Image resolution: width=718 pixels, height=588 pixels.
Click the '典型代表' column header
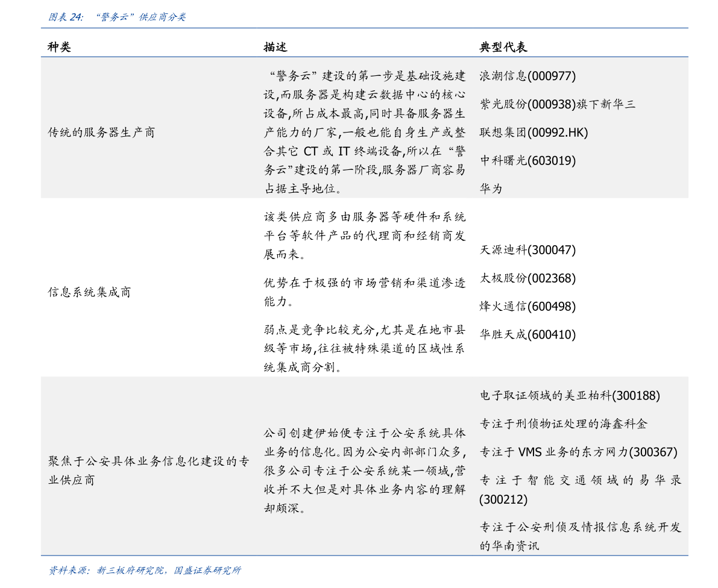[x=503, y=47]
